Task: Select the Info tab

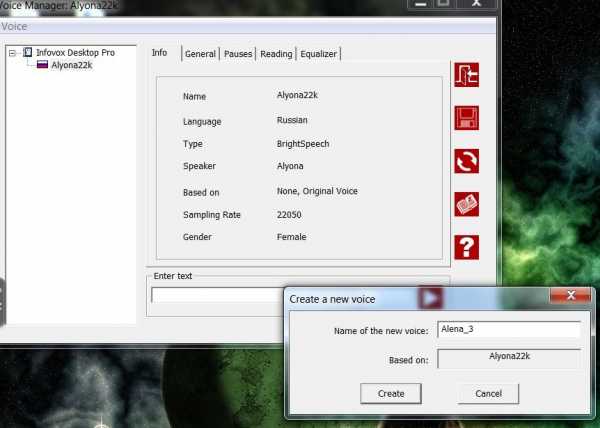Action: [160, 53]
